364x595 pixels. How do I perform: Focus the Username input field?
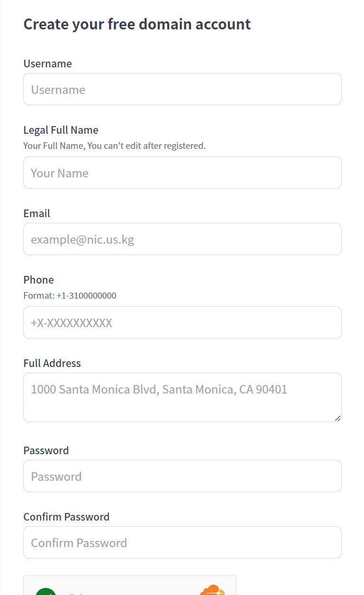point(182,89)
